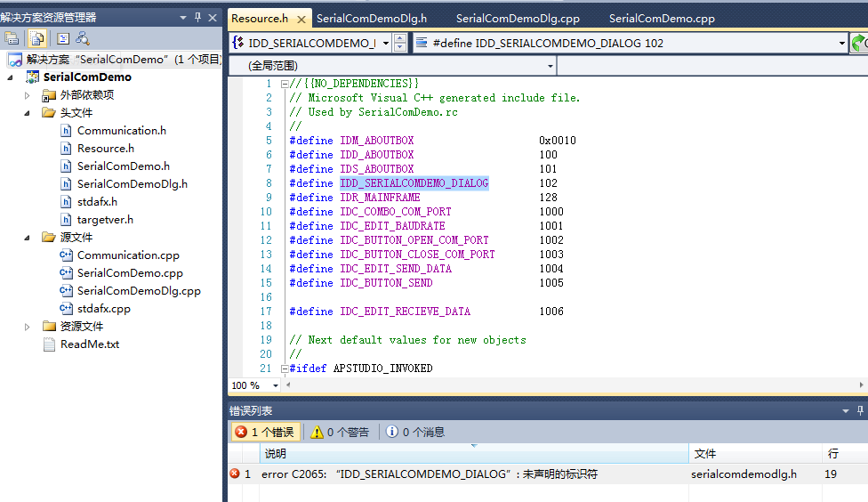This screenshot has width=868, height=502.
Task: Switch to the Resource.h editor tab
Action: (x=259, y=19)
